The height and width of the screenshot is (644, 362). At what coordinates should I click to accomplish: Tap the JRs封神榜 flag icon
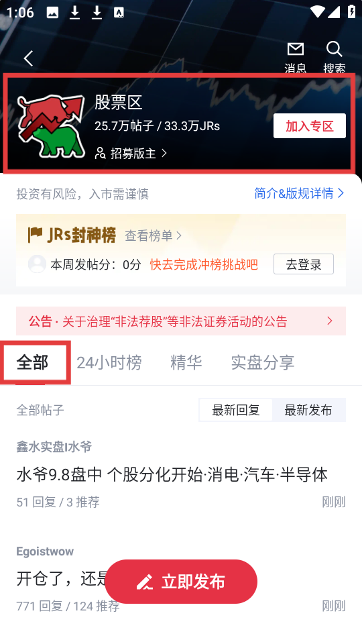36,235
